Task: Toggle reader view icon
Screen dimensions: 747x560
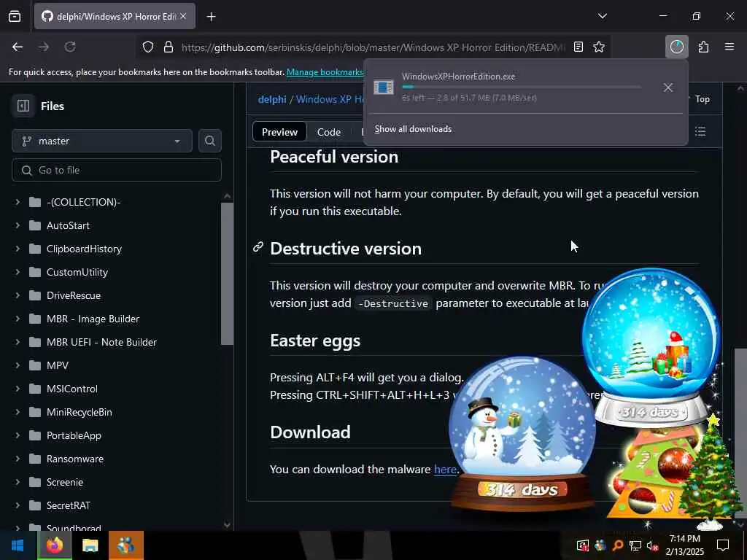Action: pos(578,47)
